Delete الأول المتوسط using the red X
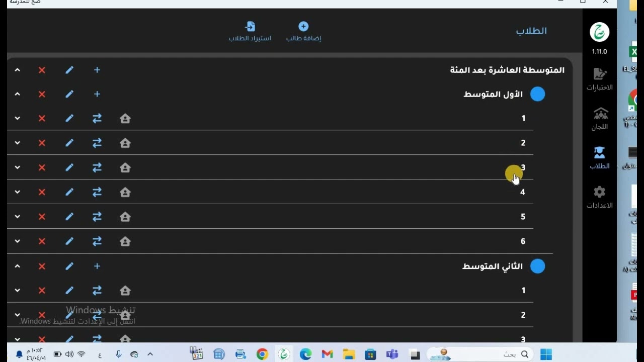The width and height of the screenshot is (644, 362). click(42, 94)
